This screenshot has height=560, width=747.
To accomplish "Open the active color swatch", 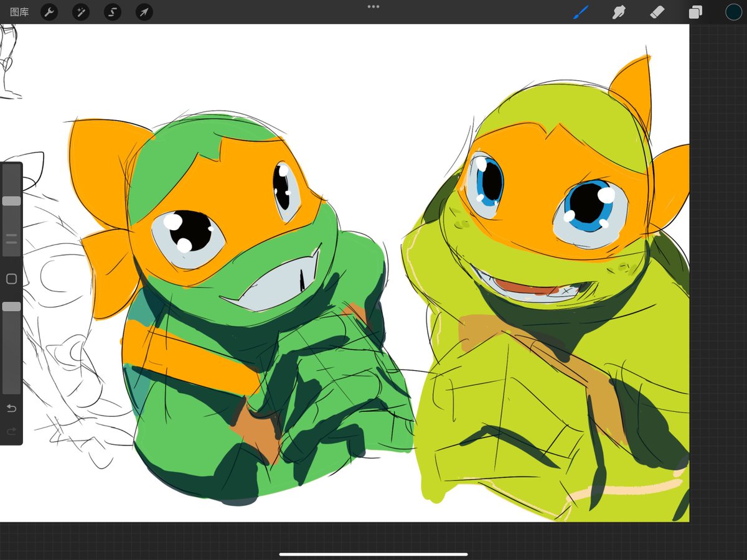I will [x=733, y=12].
